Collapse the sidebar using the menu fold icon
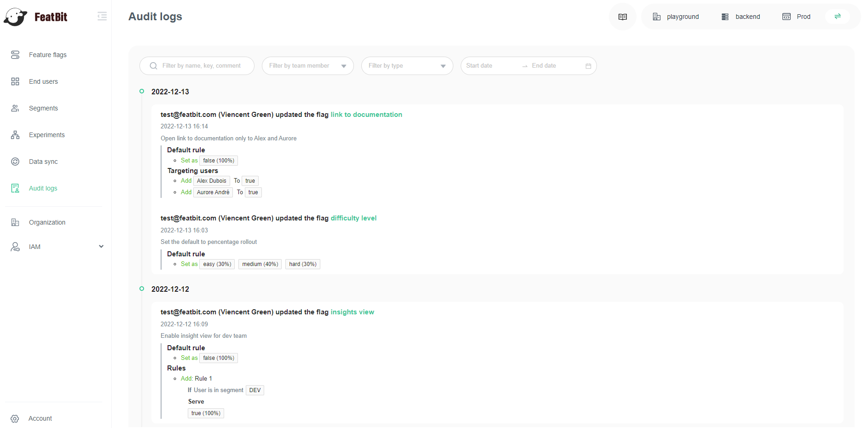 coord(102,17)
